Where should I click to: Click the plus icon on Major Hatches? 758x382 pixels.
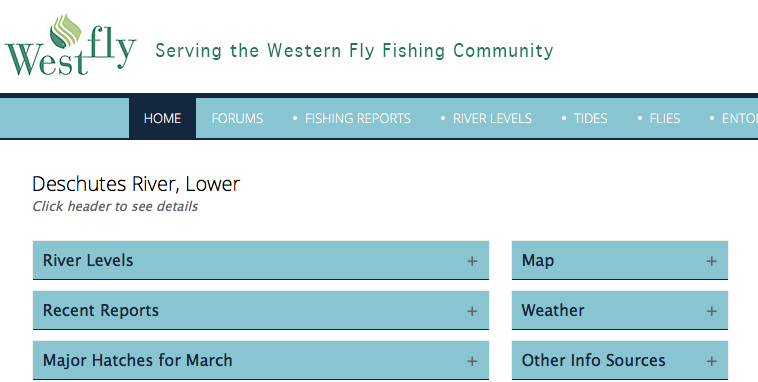(x=472, y=361)
